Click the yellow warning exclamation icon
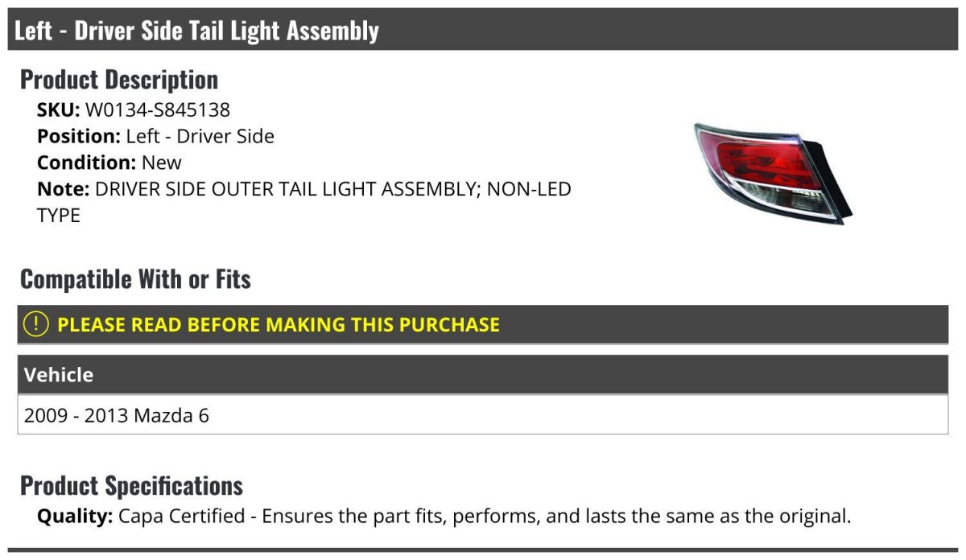This screenshot has height=560, width=966. tap(35, 324)
